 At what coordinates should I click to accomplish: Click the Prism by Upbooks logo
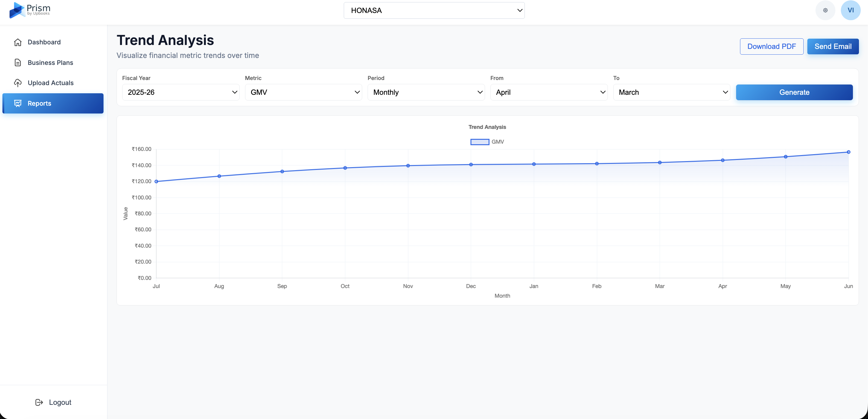click(30, 10)
